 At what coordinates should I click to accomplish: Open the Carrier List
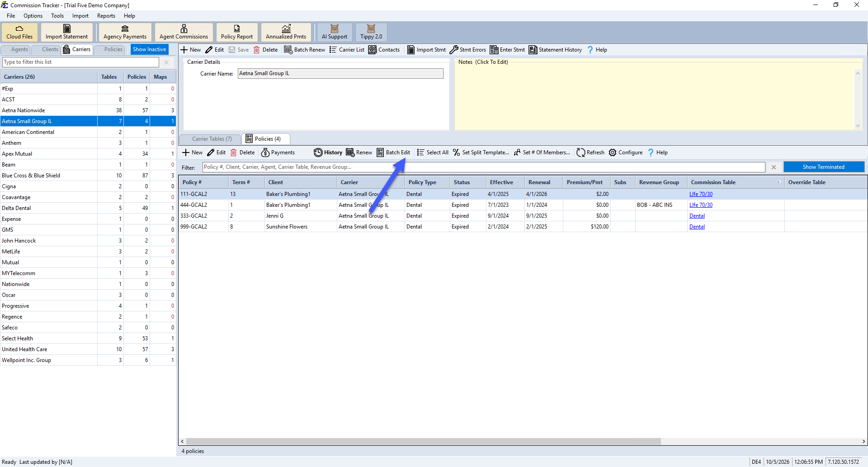[x=347, y=50]
